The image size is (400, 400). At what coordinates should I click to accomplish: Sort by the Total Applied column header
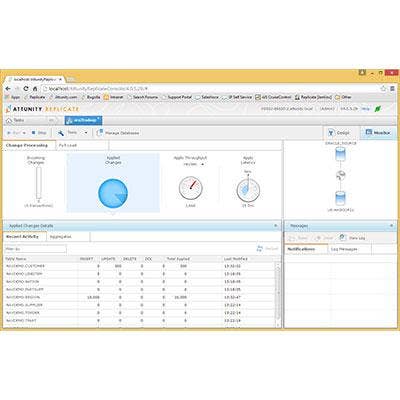pyautogui.click(x=178, y=259)
